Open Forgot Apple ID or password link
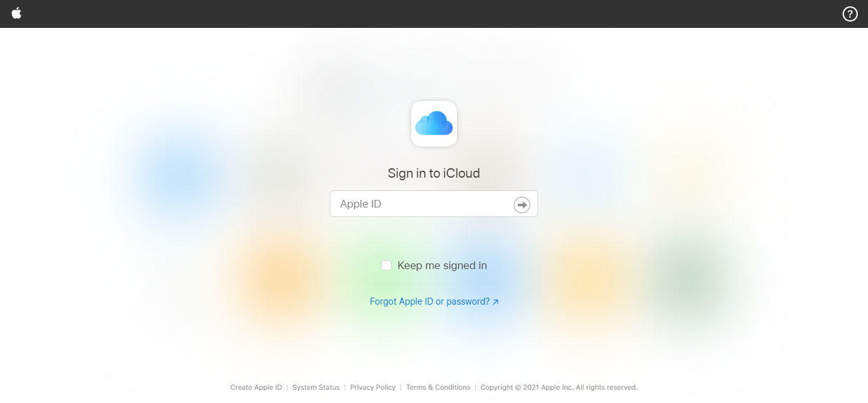This screenshot has width=868, height=403. click(x=434, y=301)
